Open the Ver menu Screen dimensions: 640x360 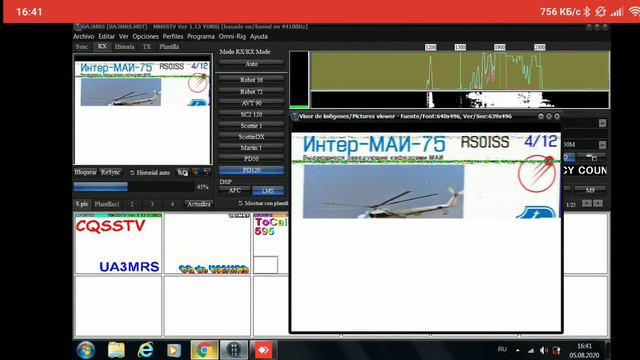coord(124,36)
